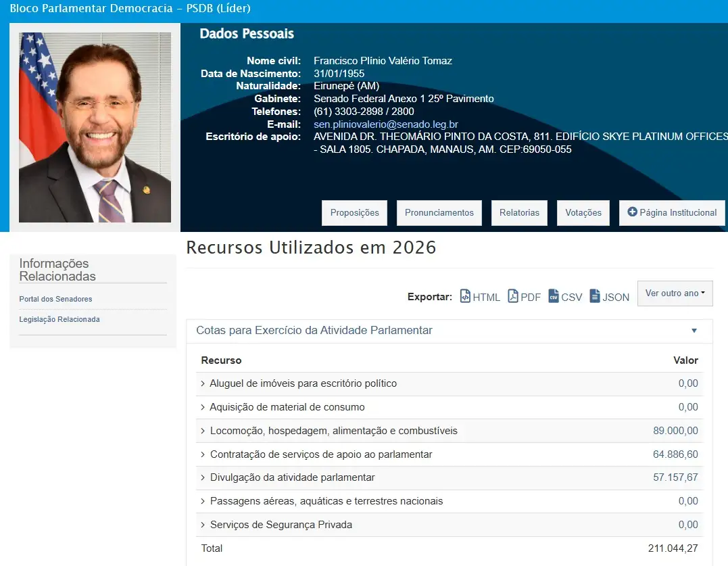Click the 64.886,60 value

pyautogui.click(x=675, y=454)
